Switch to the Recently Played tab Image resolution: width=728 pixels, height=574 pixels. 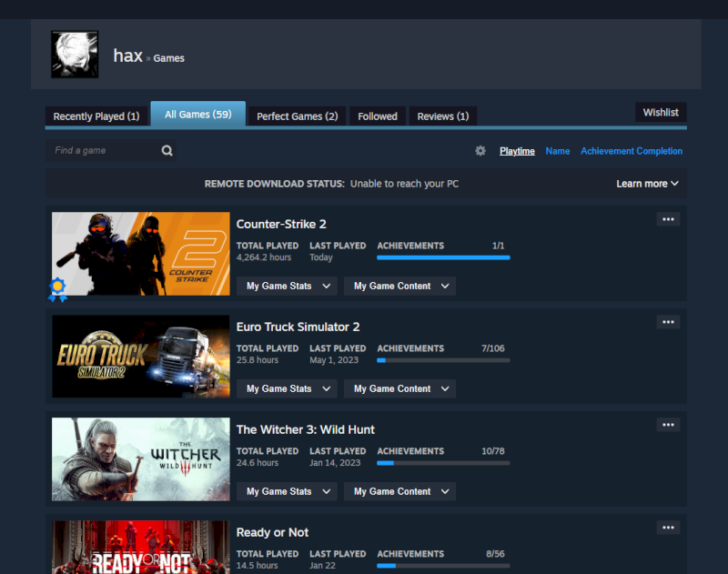(x=96, y=116)
